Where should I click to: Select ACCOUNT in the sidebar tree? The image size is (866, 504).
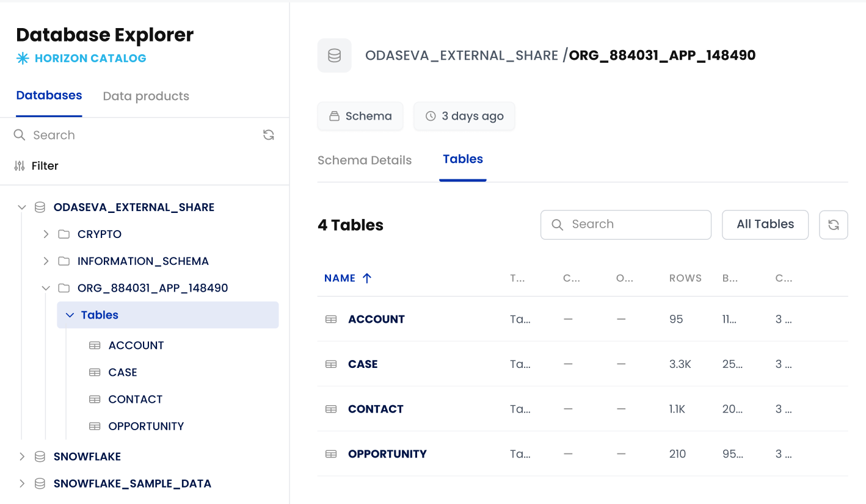coord(136,345)
